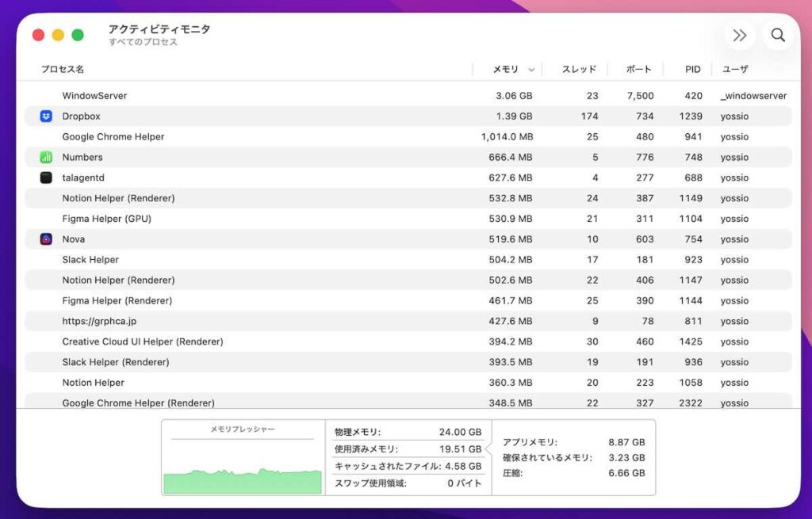The width and height of the screenshot is (812, 519).
Task: Click the purple Nova app icon
Action: pos(46,239)
